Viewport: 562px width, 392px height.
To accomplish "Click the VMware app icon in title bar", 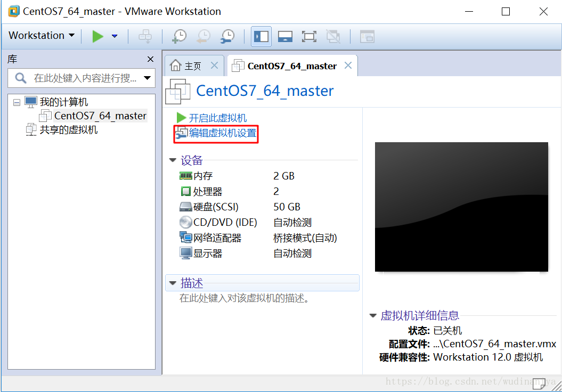I will pos(14,11).
